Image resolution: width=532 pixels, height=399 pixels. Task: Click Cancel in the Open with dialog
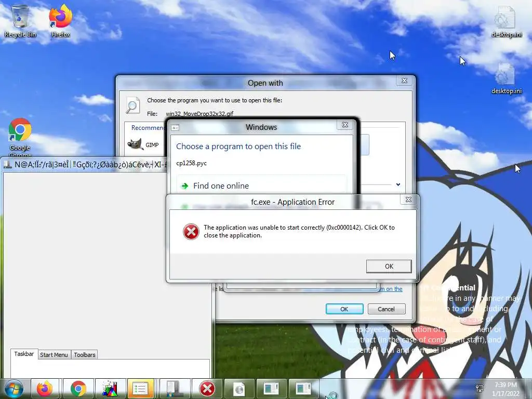(386, 309)
